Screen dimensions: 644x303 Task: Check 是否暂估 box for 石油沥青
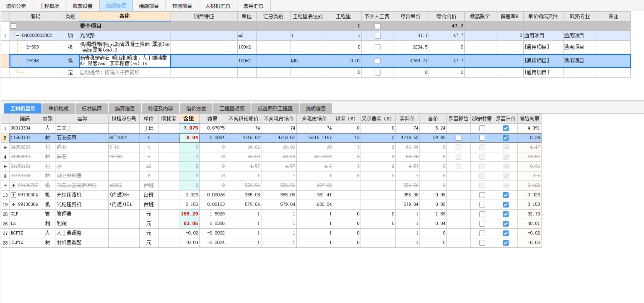[458, 138]
